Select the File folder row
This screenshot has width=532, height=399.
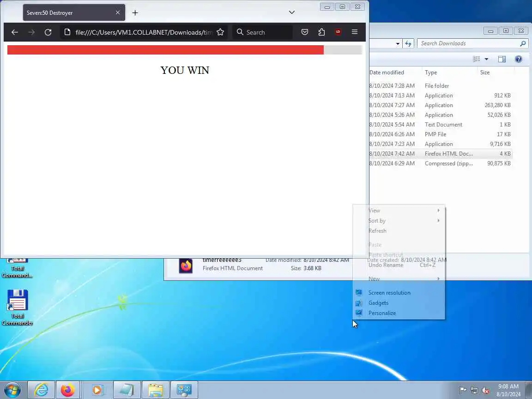441,86
